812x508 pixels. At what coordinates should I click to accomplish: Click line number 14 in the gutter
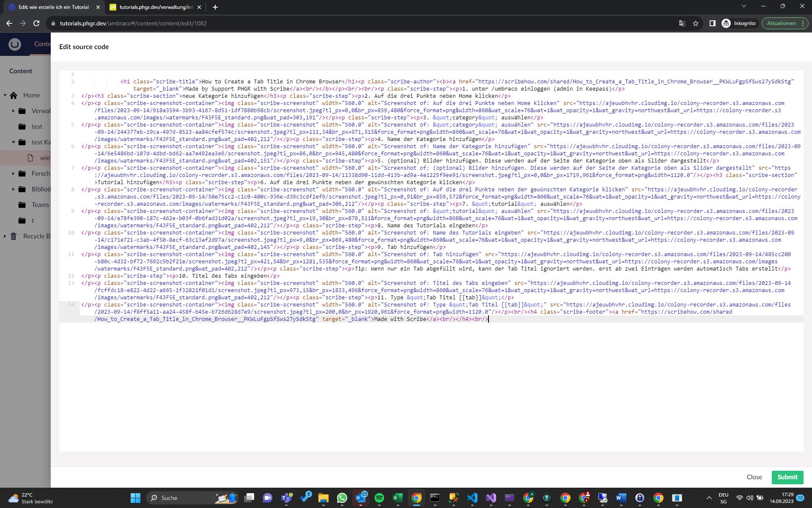click(71, 304)
